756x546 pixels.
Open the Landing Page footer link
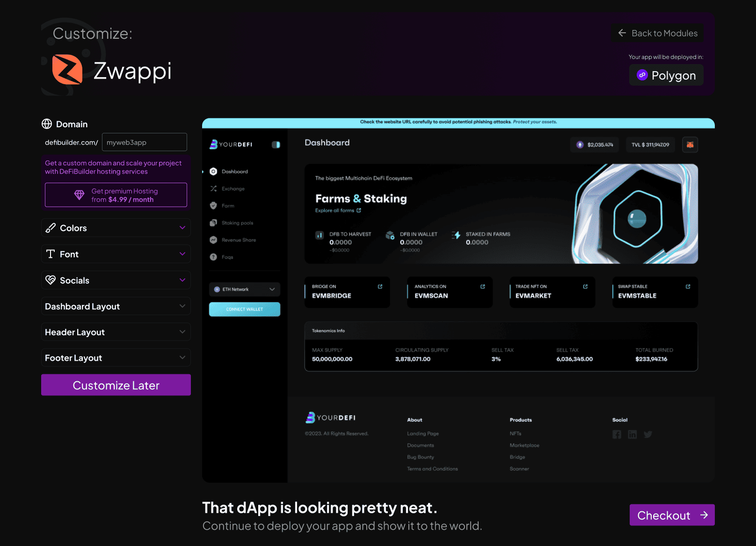(423, 434)
